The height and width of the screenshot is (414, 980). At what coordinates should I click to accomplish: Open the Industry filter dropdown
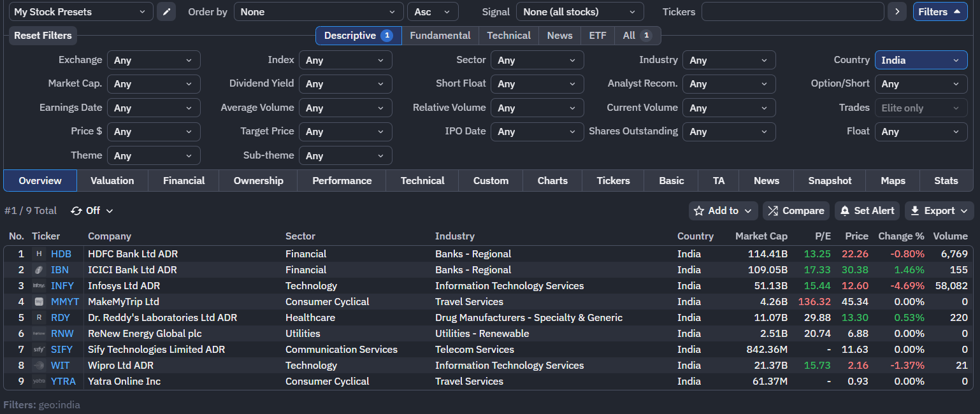pos(729,60)
